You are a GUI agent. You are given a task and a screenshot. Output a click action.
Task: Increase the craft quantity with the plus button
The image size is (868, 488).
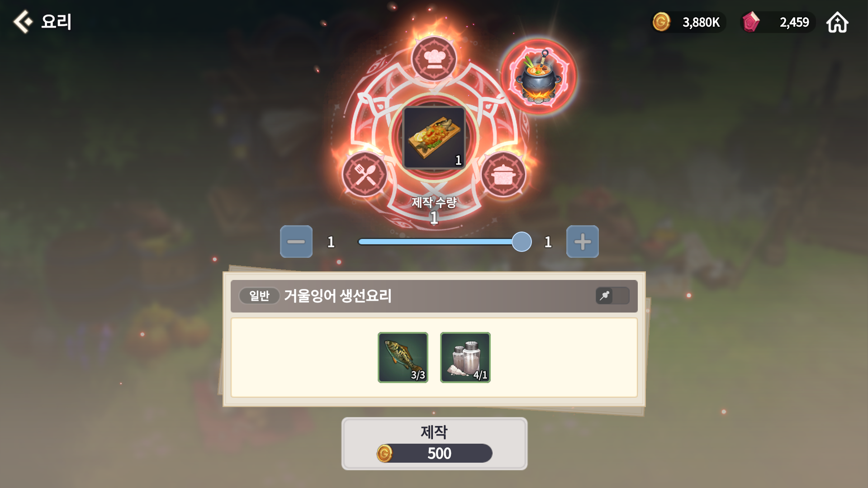tap(583, 242)
